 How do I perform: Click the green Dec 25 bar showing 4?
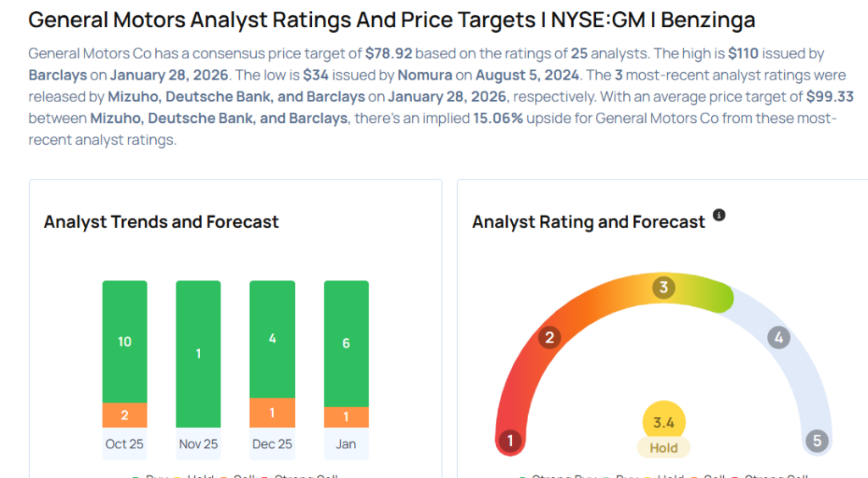pyautogui.click(x=272, y=339)
